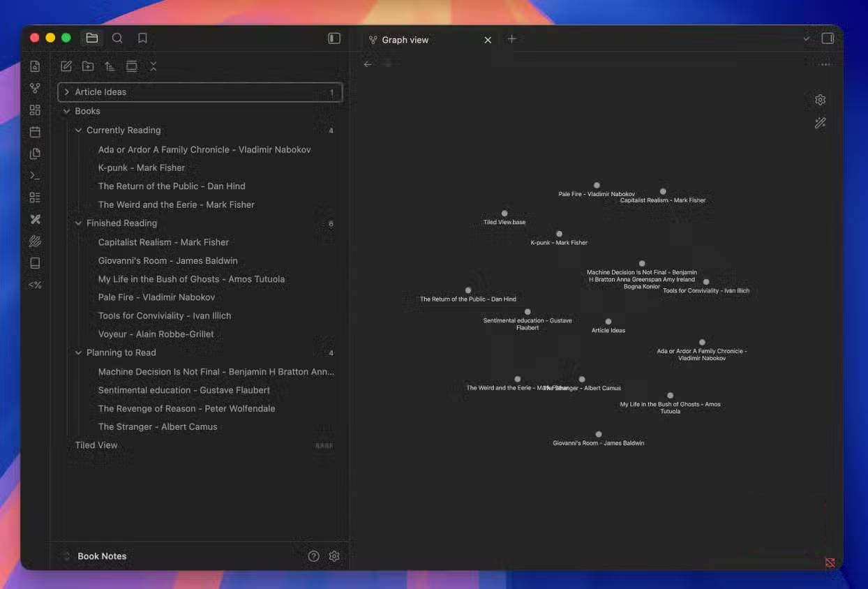Open note Ada or Ardor A Family Chronicle
Viewport: 868px width, 589px height.
point(204,149)
